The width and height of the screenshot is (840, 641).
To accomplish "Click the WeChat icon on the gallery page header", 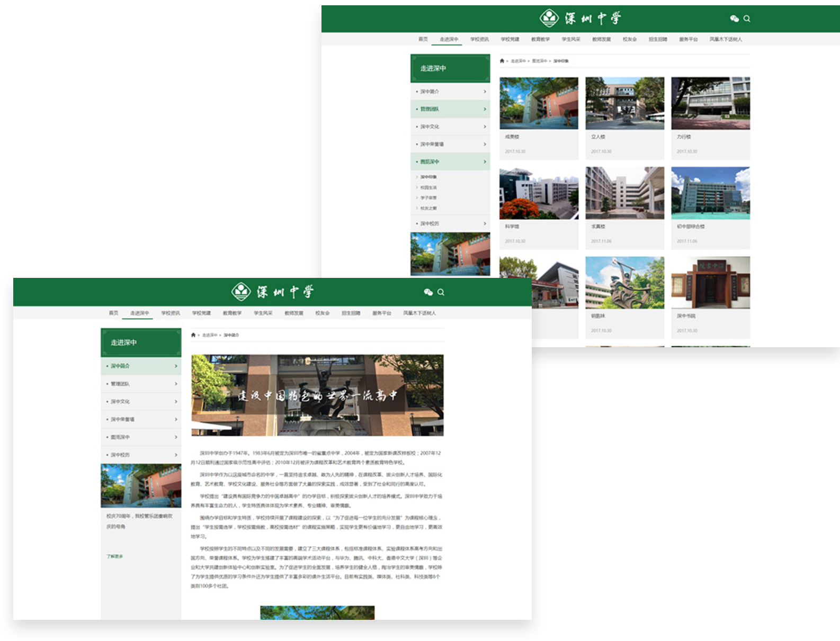I will [734, 19].
